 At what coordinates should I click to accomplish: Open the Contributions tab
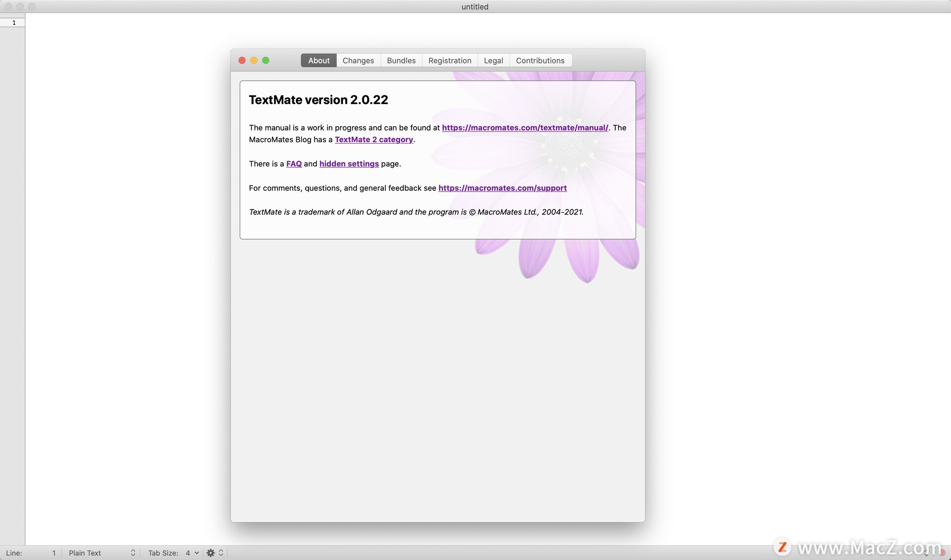point(540,60)
